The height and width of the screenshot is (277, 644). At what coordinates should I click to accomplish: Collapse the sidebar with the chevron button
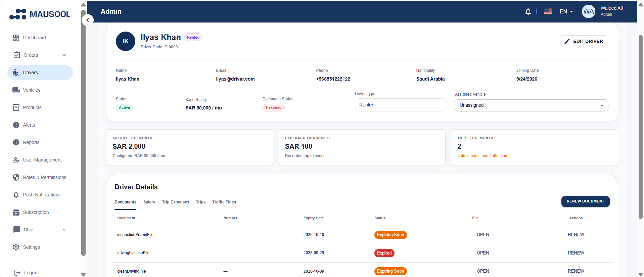pos(88,20)
